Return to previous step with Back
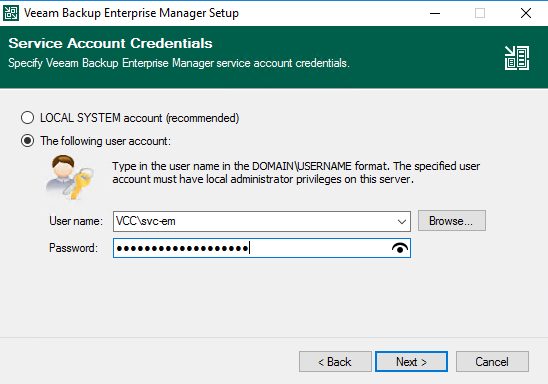 point(335,362)
